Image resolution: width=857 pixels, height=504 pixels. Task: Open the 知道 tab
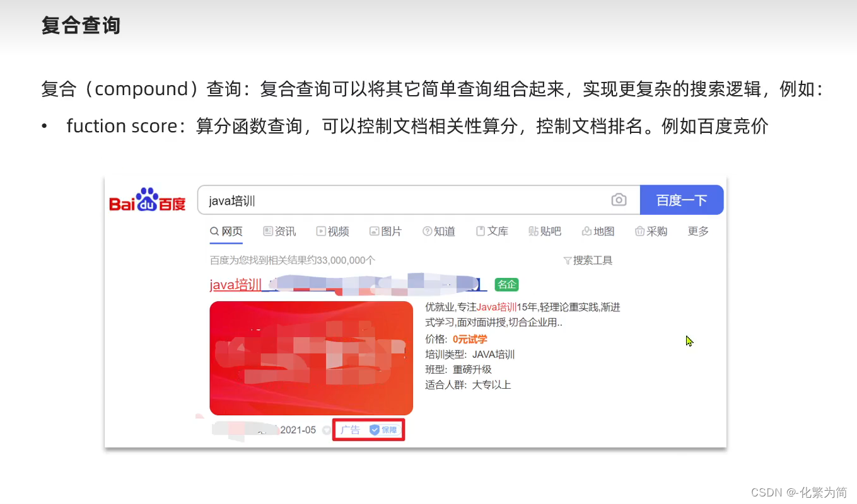[x=439, y=232]
